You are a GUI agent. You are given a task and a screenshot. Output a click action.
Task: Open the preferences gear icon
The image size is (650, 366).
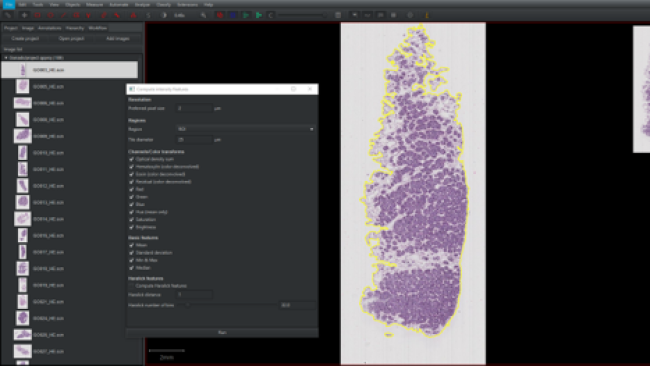coord(410,15)
